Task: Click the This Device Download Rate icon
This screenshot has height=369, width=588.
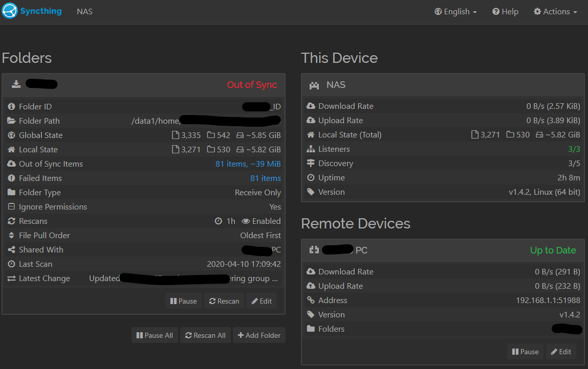Action: (311, 106)
